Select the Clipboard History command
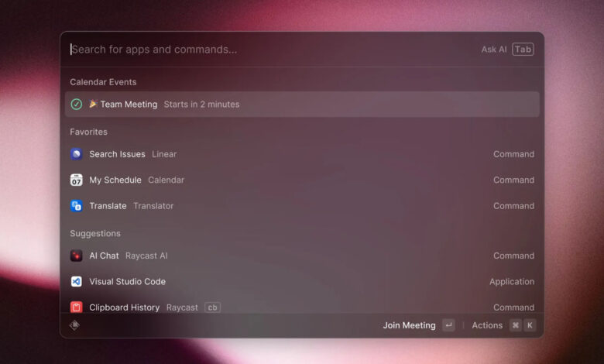Image resolution: width=604 pixels, height=364 pixels. pos(302,304)
